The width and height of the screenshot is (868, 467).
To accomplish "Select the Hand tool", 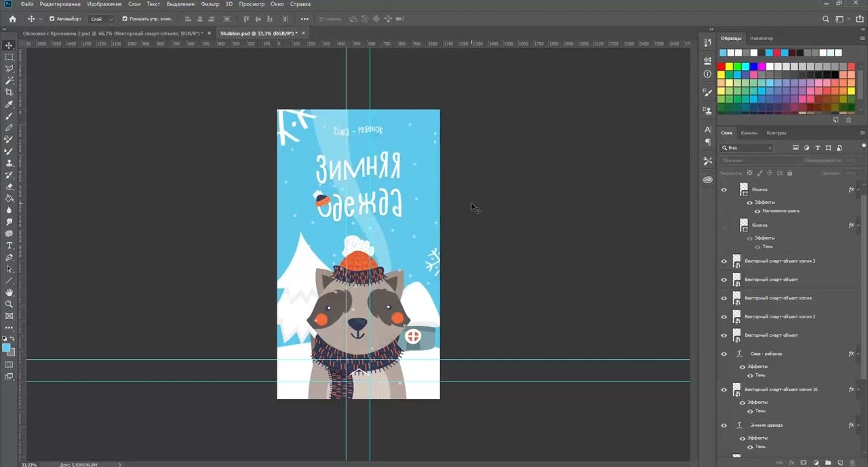I will [9, 292].
